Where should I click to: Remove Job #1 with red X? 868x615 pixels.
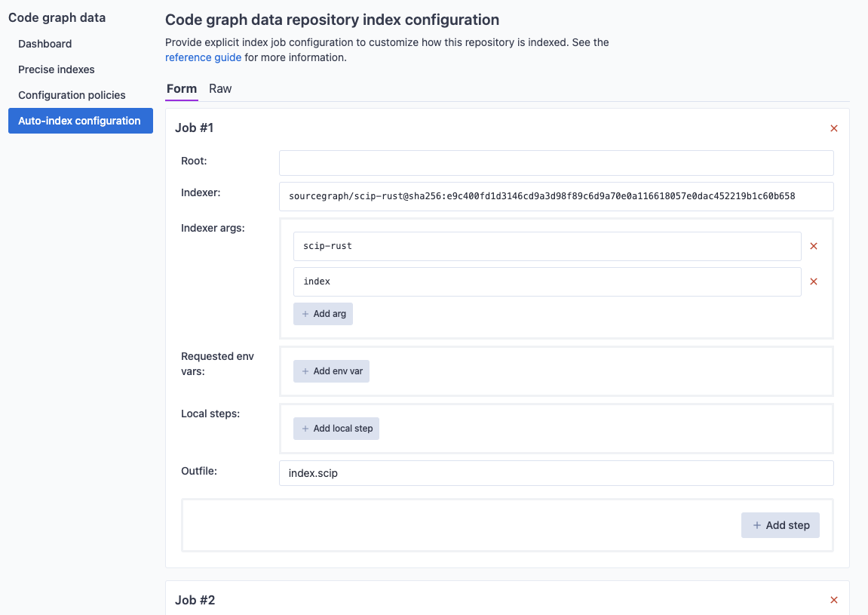834,128
